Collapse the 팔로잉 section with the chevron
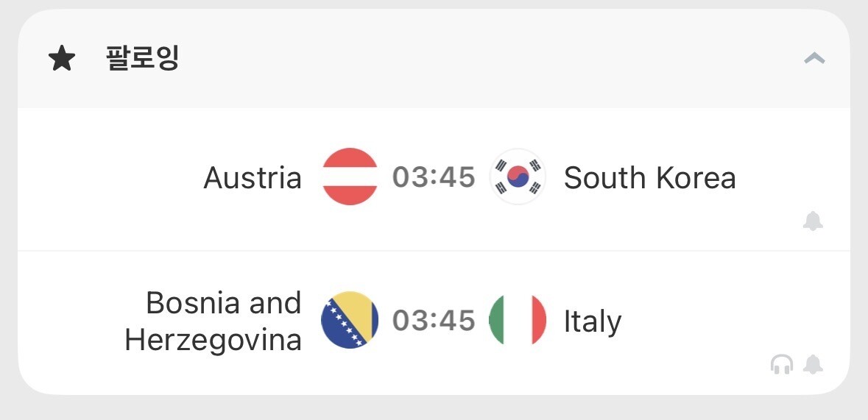Screen dimensions: 868x420 point(814,58)
